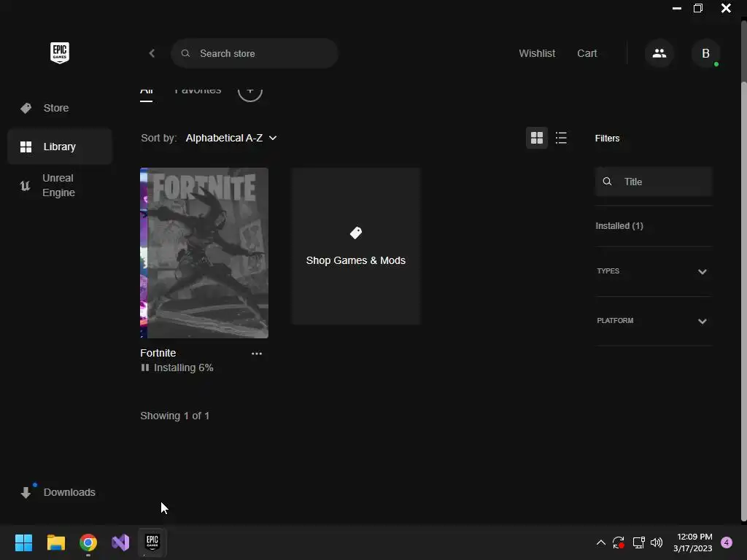Click the Epic Games taskbar icon
The height and width of the screenshot is (560, 747).
point(152,542)
